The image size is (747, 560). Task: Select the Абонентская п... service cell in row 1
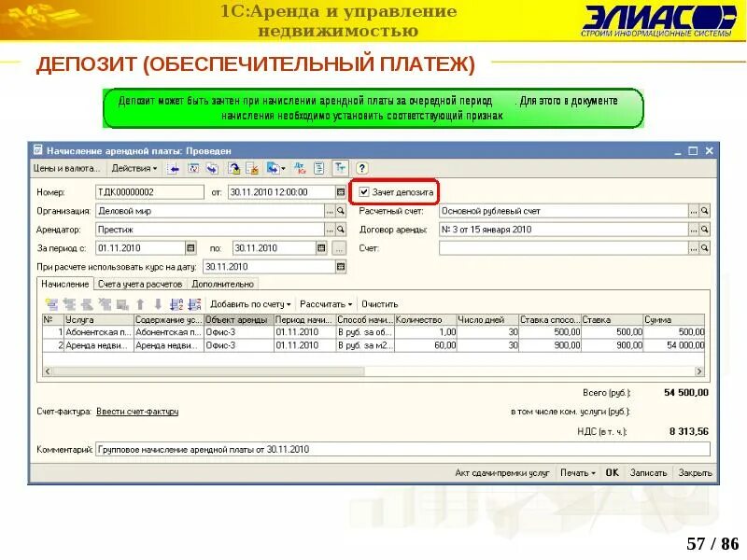tap(99, 332)
